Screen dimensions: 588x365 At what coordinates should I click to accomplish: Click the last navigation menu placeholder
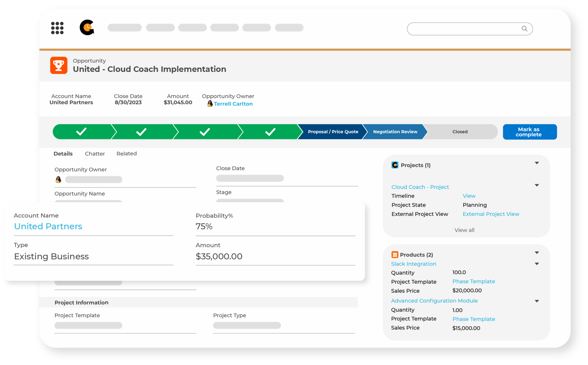tap(289, 28)
